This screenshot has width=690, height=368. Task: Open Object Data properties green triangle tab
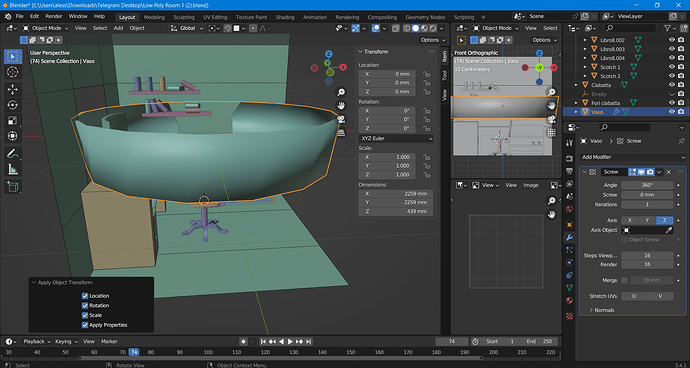tap(569, 287)
